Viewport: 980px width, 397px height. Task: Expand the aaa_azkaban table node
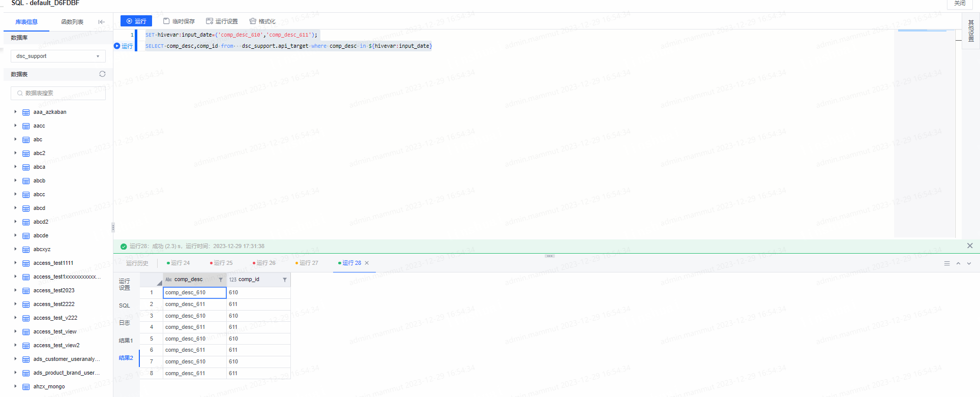pyautogui.click(x=15, y=112)
